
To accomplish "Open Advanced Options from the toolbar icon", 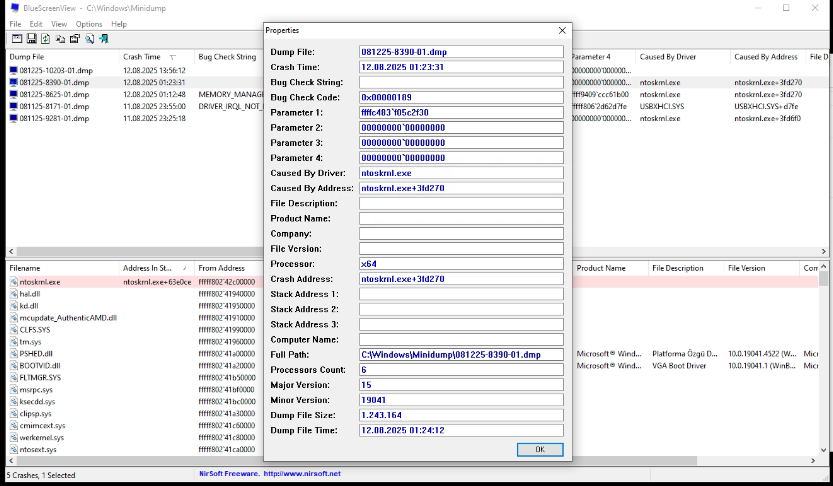I will [x=17, y=39].
